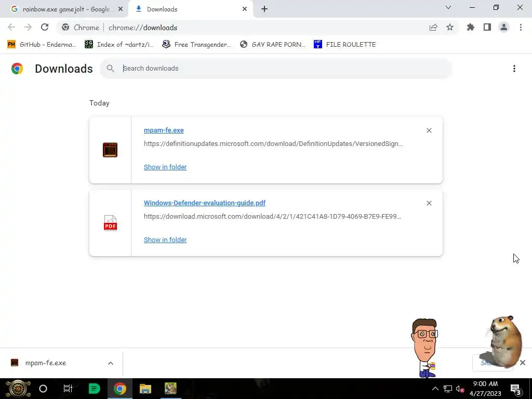Click the mpam-fe.exe file icon in list
The width and height of the screenshot is (532, 399).
point(110,150)
